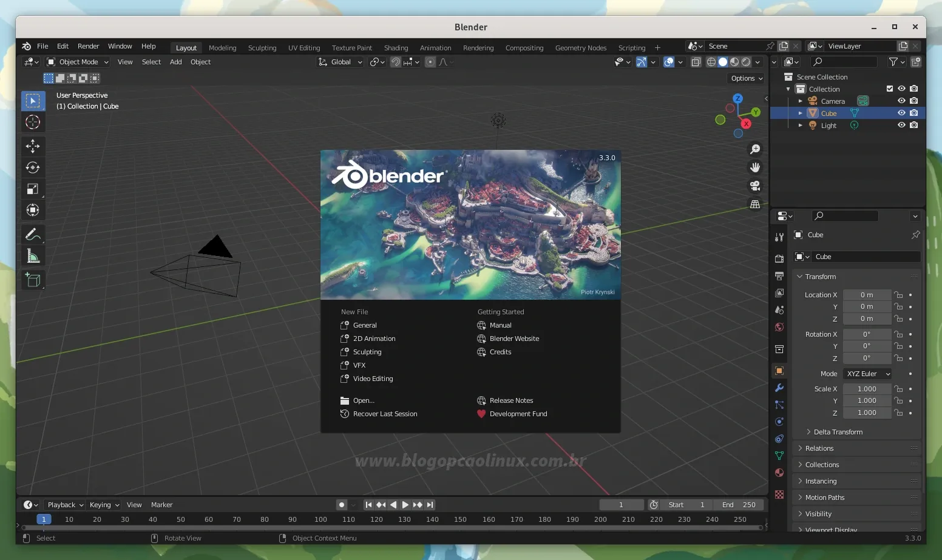Screen dimensions: 942x560
Task: Select the Add Cube tool
Action: pyautogui.click(x=33, y=280)
